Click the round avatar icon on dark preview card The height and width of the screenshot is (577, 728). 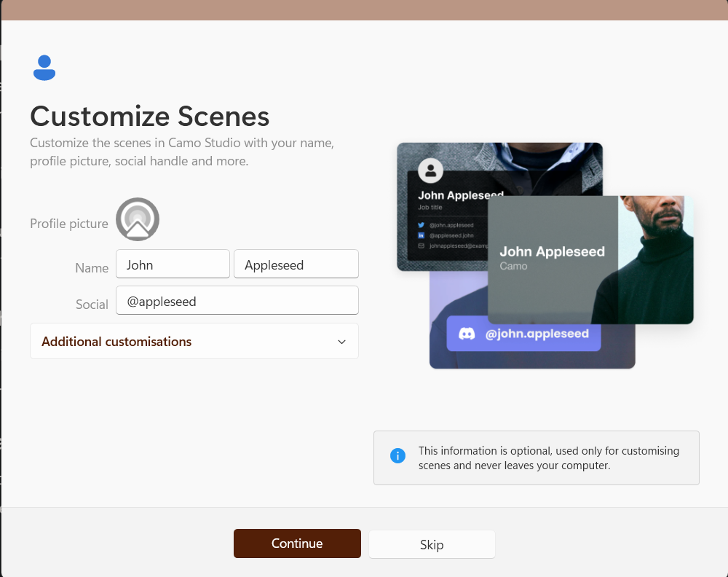pyautogui.click(x=430, y=170)
